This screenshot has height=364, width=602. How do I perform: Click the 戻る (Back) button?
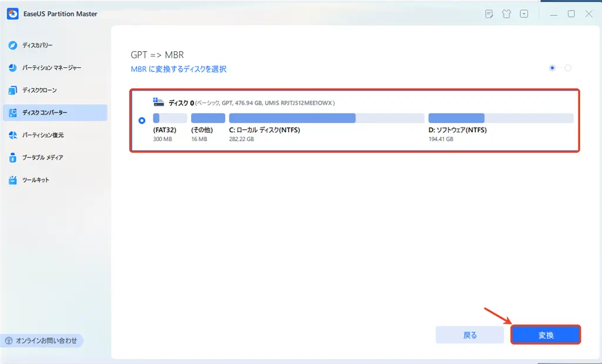470,334
